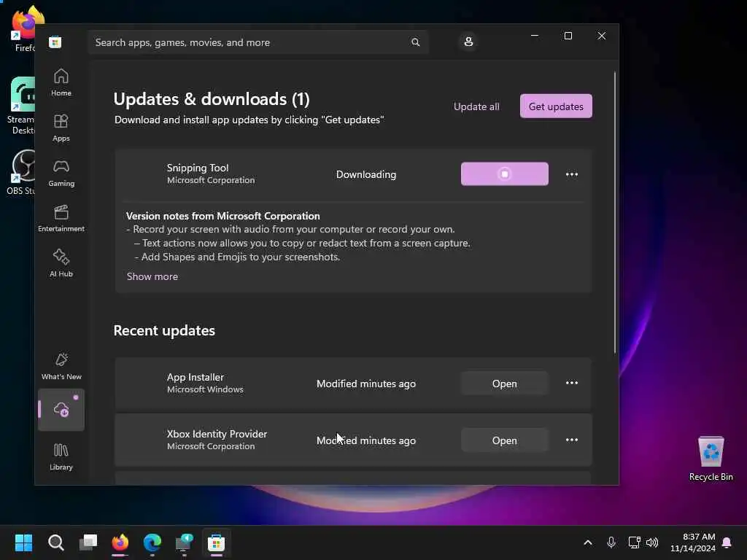Click the Downloading status text
The height and width of the screenshot is (560, 747).
(366, 174)
